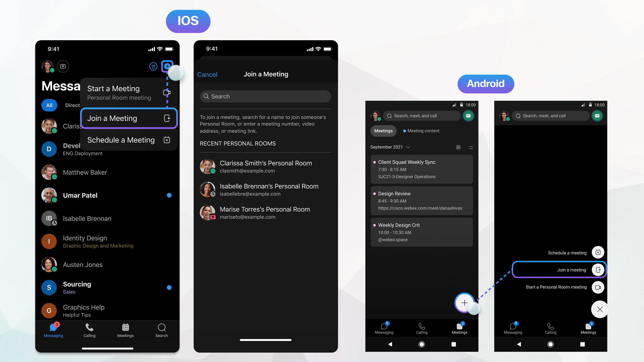Viewport: 644px width, 362px height.
Task: Click the Join a Meeting icon
Action: [x=167, y=118]
